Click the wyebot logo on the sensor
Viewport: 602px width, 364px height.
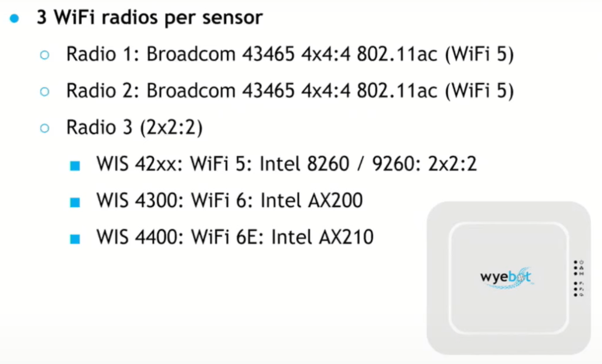click(506, 277)
